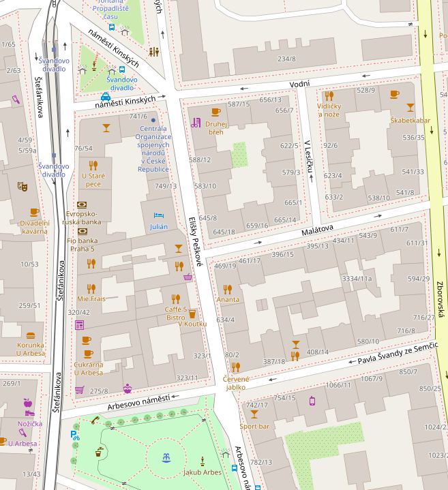
Task: Select the purple shopping basket icon
Action: click(x=188, y=277)
